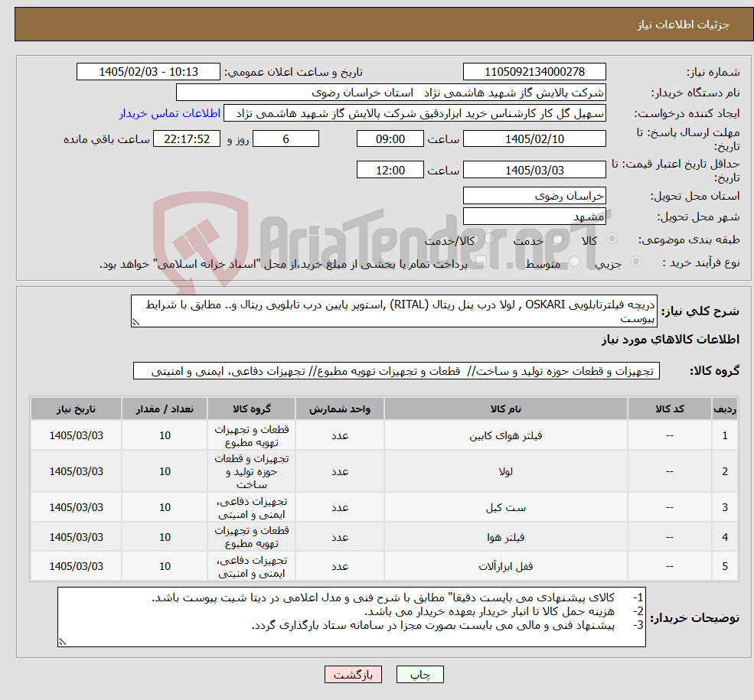
Task: Click the general need description text area
Action: pyautogui.click(x=393, y=311)
